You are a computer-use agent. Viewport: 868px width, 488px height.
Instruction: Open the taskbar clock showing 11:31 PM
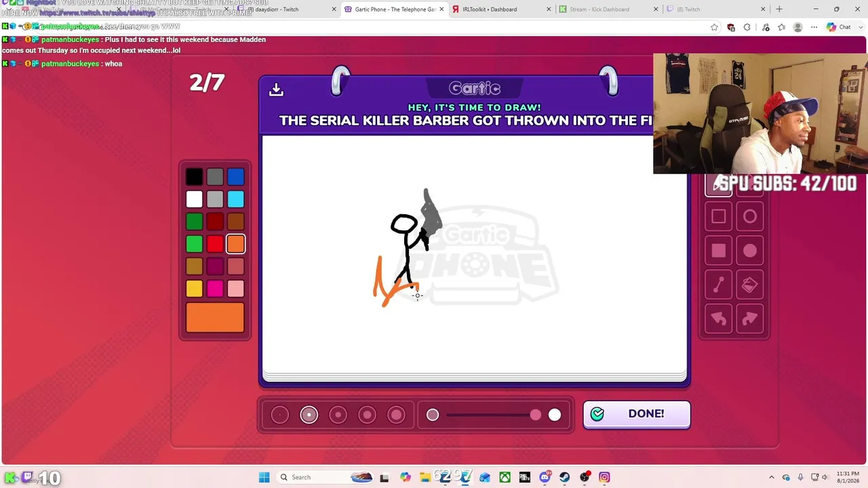[847, 477]
